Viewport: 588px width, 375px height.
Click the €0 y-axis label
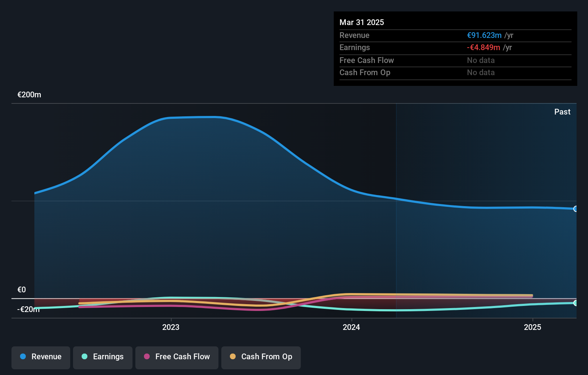click(21, 290)
